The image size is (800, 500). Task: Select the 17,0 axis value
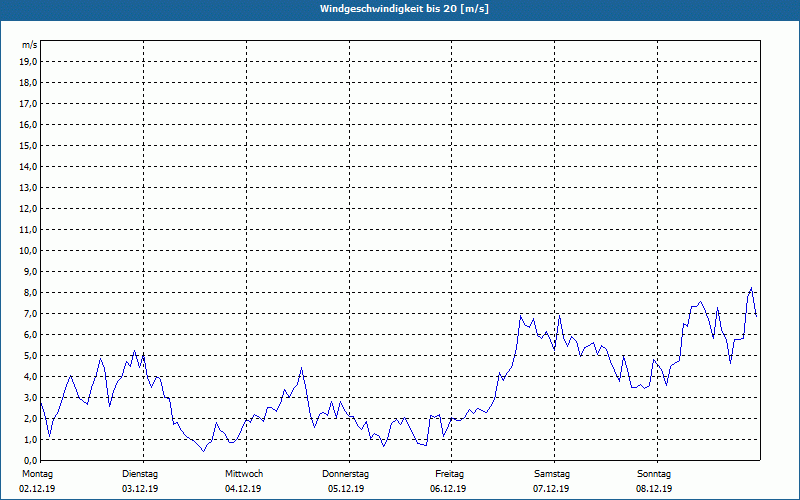pyautogui.click(x=28, y=104)
